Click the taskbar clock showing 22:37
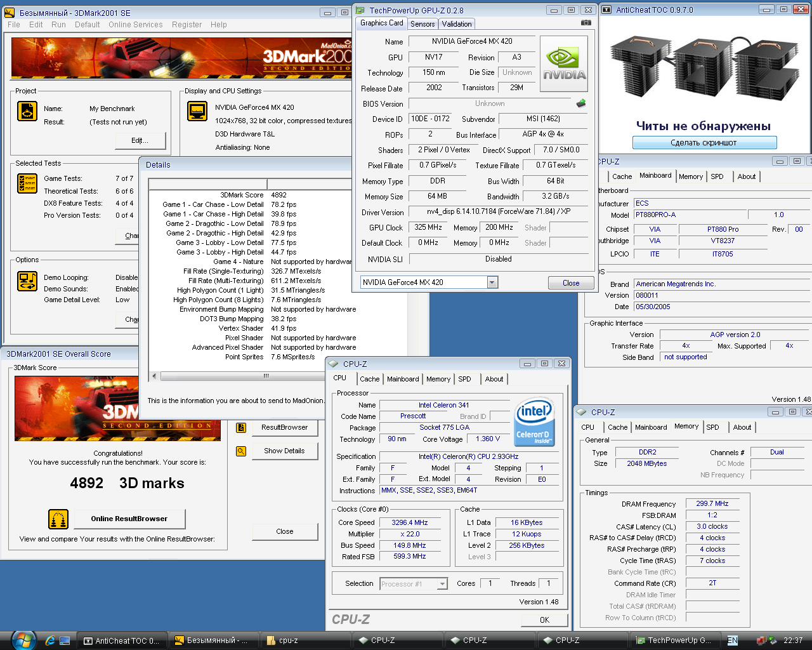Viewport: 812px width, 650px height. click(793, 640)
